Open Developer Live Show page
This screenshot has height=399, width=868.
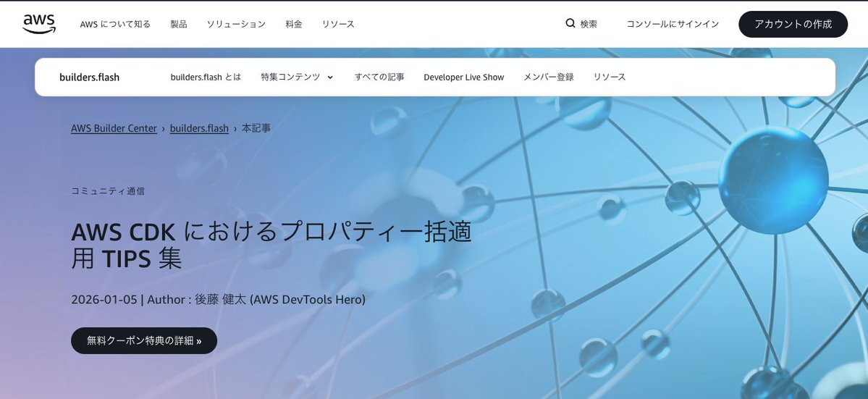(x=464, y=77)
